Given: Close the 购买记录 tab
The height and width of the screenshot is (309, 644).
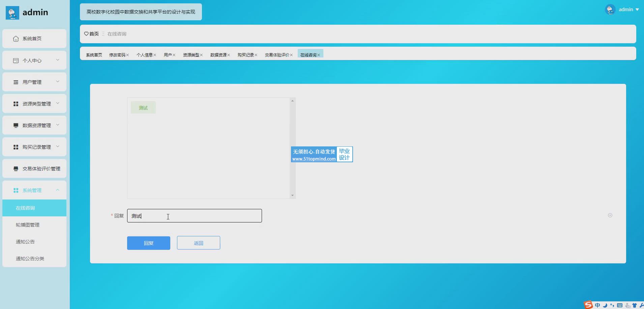Looking at the screenshot, I should pos(256,55).
